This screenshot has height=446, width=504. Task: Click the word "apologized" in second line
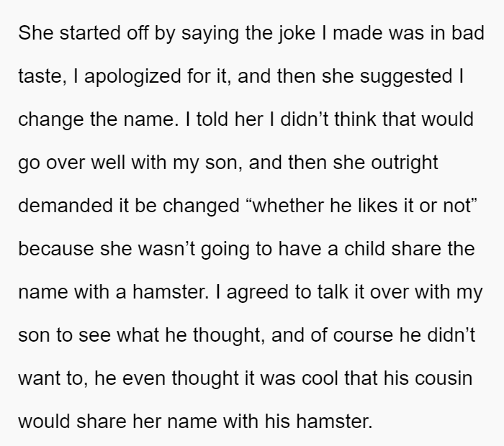pyautogui.click(x=132, y=77)
